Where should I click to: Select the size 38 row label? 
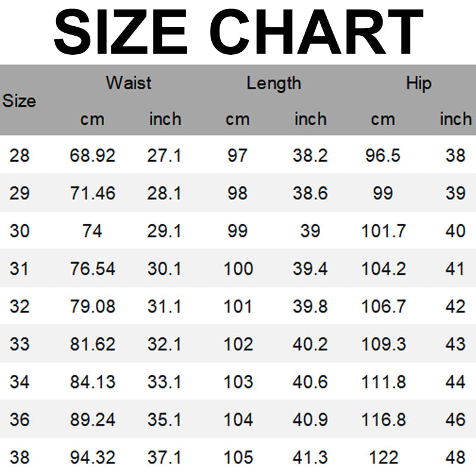(19, 457)
